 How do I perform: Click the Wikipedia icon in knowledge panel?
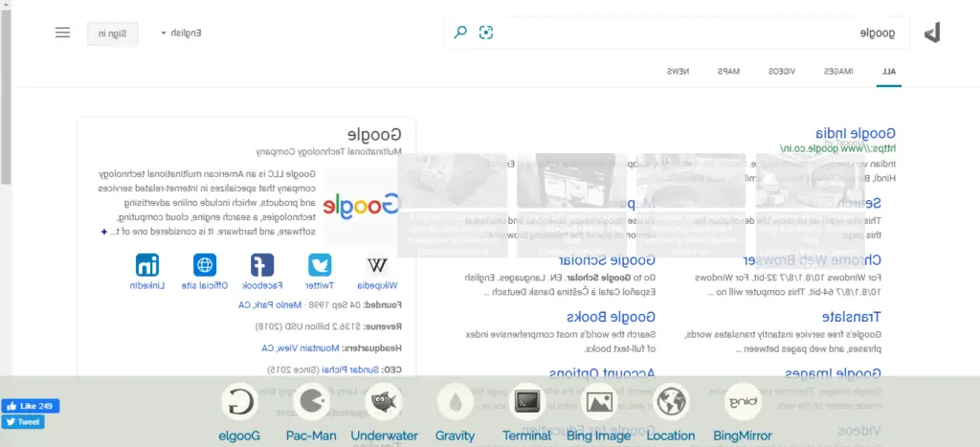(377, 265)
